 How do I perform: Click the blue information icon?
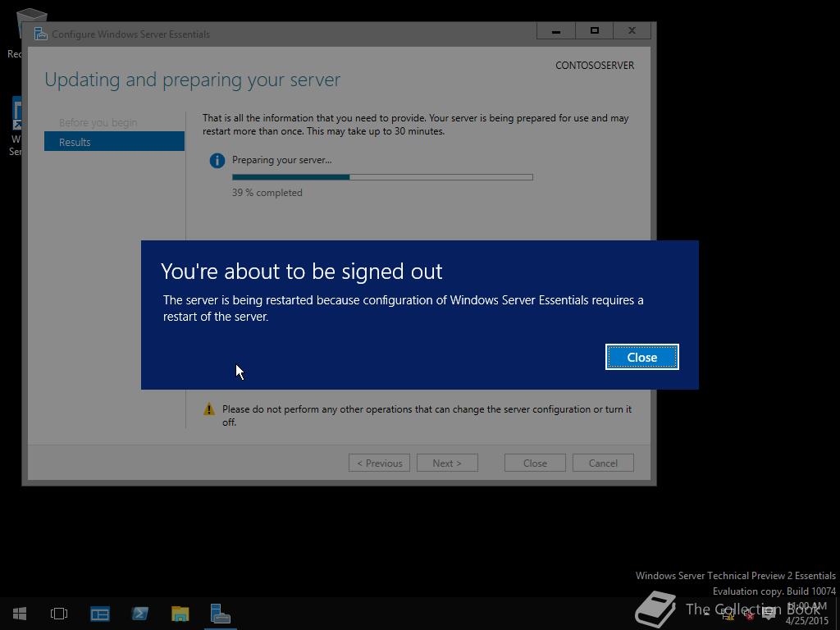click(217, 160)
